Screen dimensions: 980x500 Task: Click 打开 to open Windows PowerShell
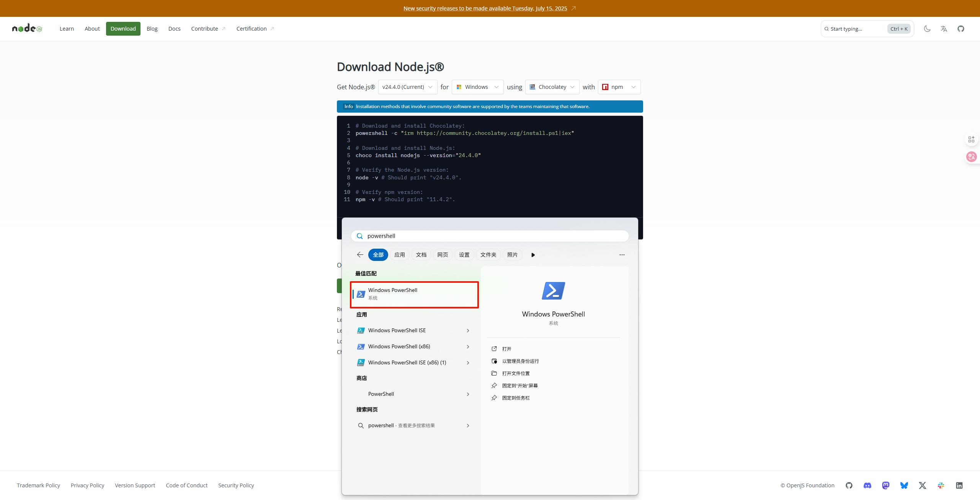(x=507, y=349)
